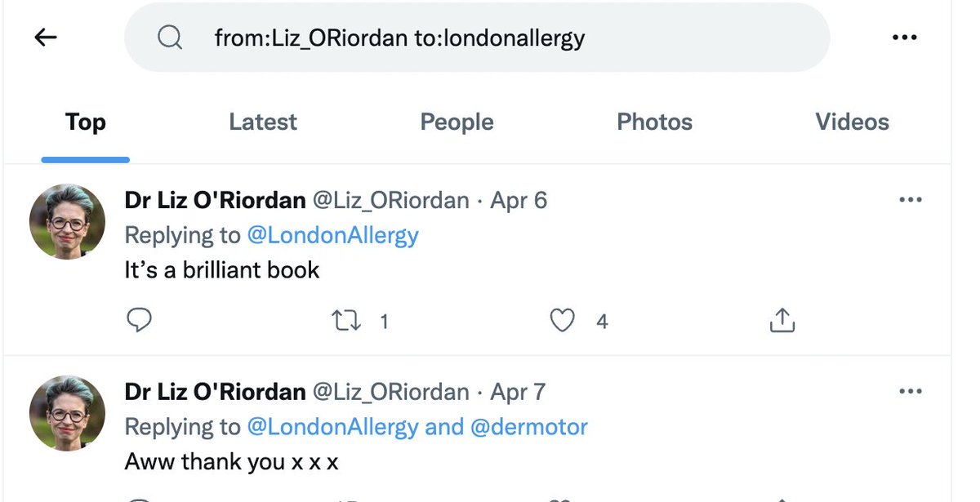Image resolution: width=980 pixels, height=502 pixels.
Task: Open the Apr 7 timestamp link
Action: [518, 392]
